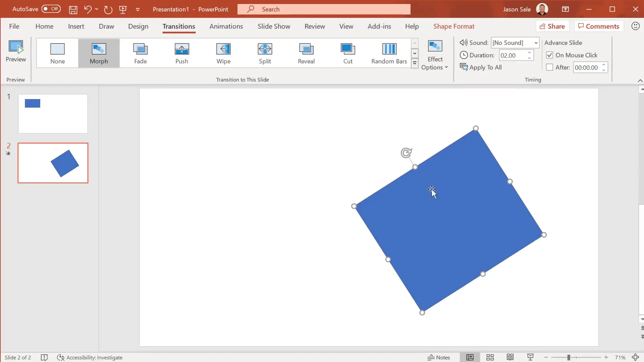Screen dimensions: 644x362
Task: Open Reading View from status bar
Action: [x=510, y=357]
